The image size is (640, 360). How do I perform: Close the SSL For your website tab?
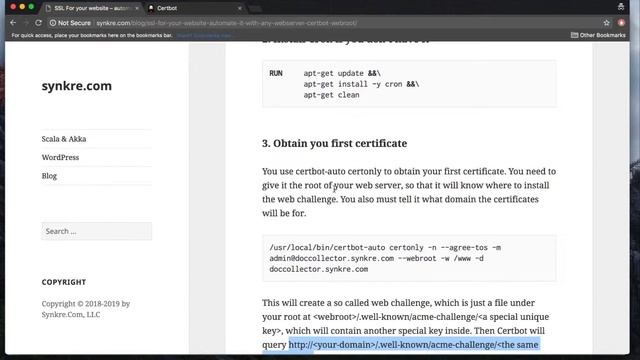(137, 8)
